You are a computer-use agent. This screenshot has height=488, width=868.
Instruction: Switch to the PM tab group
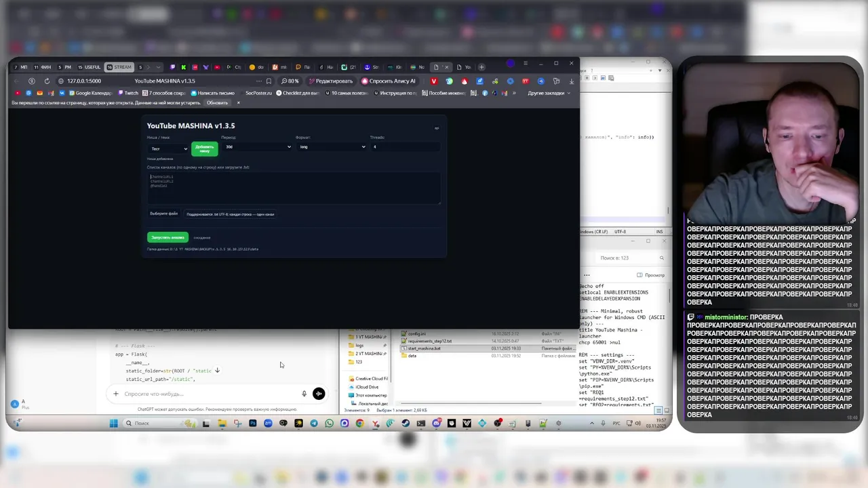pos(64,67)
